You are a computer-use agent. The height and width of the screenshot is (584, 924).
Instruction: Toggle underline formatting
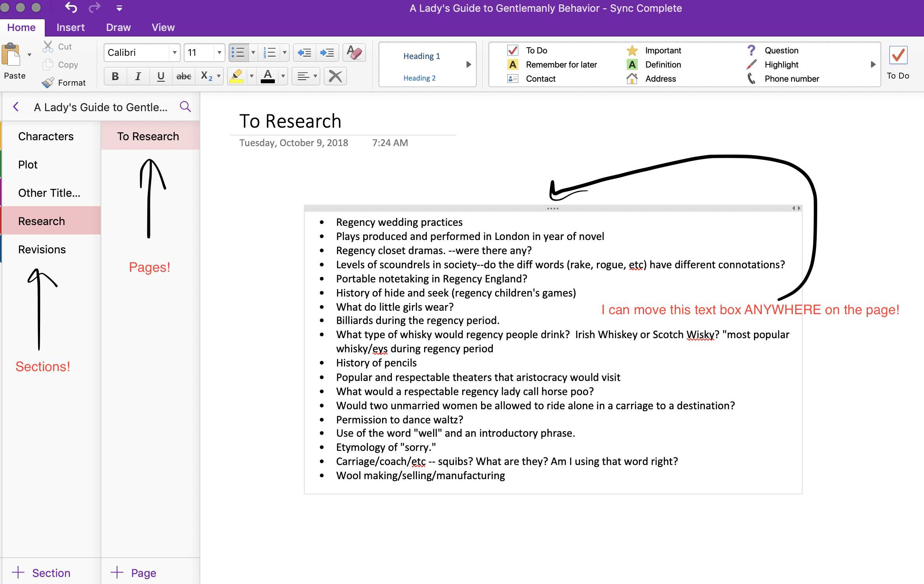click(161, 76)
